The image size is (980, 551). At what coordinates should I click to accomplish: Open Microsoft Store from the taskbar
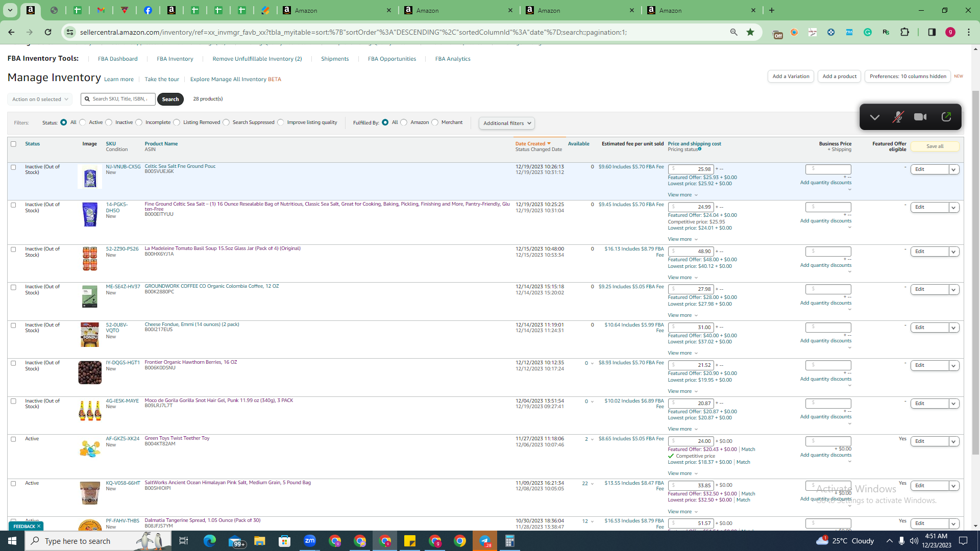click(x=285, y=541)
